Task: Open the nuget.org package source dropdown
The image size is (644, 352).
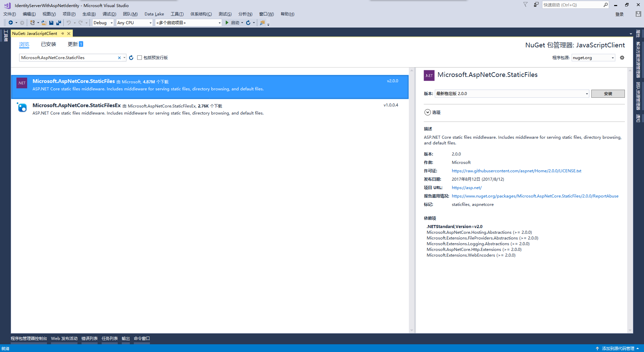Action: 593,58
